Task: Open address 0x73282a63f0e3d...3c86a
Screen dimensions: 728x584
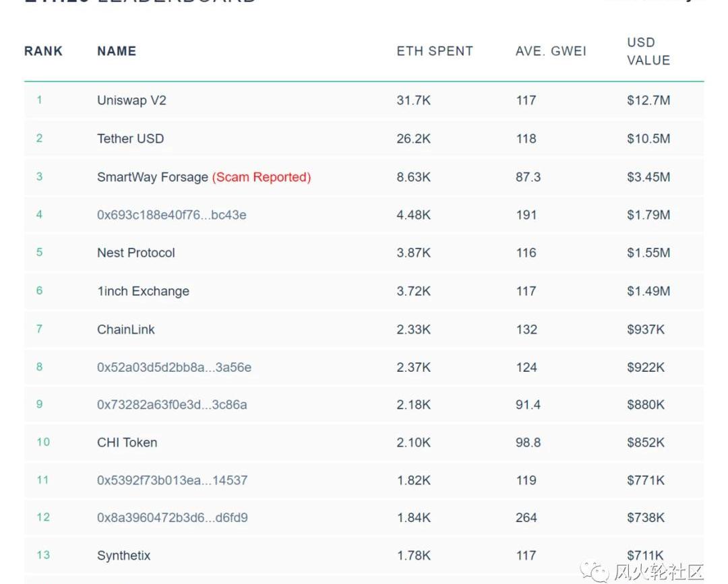Action: point(172,405)
